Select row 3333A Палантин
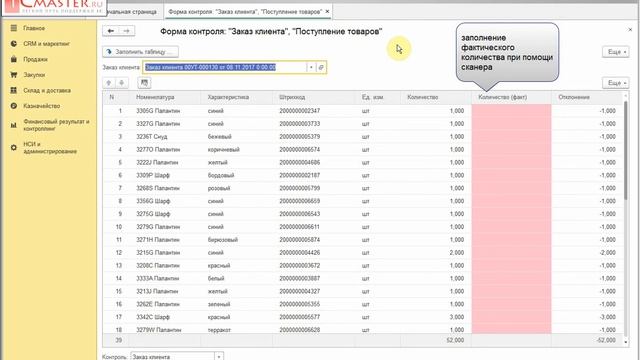640x360 pixels. (x=362, y=278)
